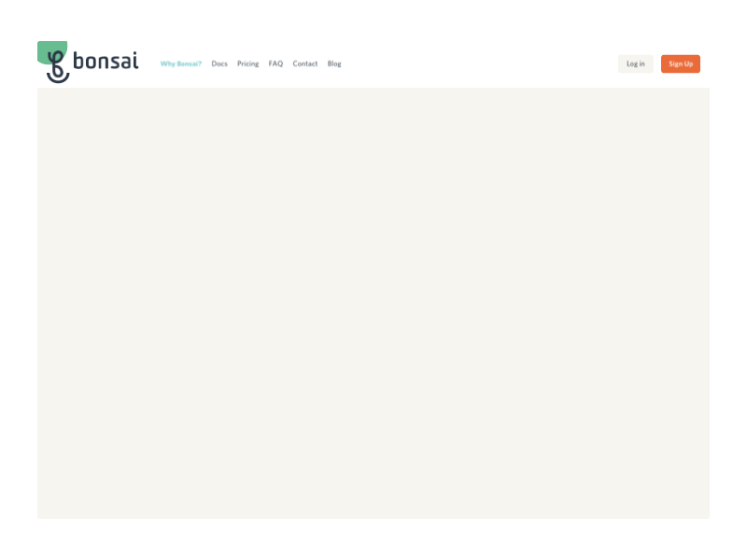Viewport: 747px width, 560px height.
Task: Open the Contact page
Action: point(304,63)
